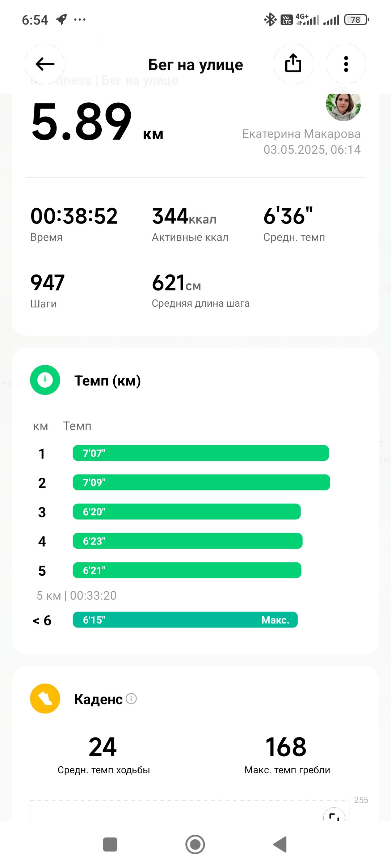Tap the 5.89 км distance value
Screen dimensions: 391x868
[97, 122]
